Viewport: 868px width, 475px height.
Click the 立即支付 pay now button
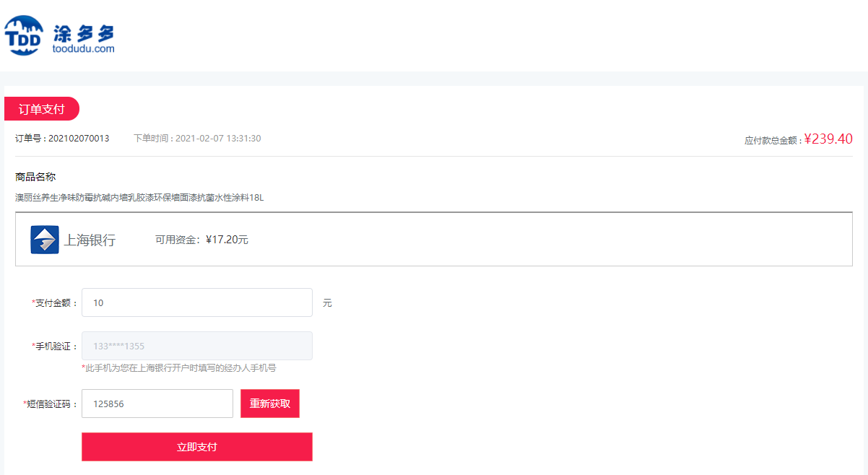coord(197,447)
